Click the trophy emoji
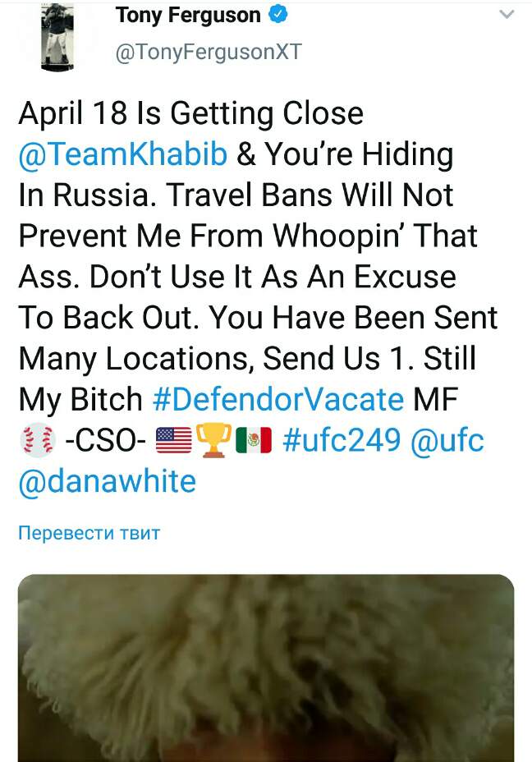The height and width of the screenshot is (762, 532). point(213,440)
